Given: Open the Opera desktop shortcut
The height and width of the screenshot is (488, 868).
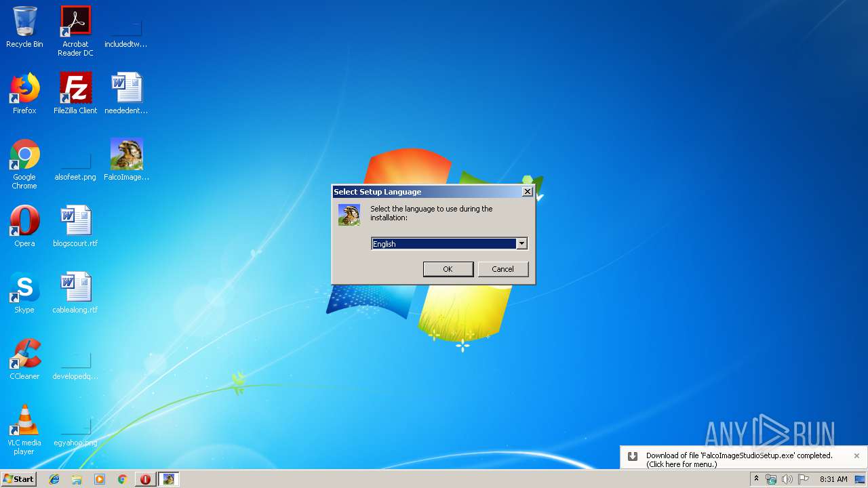Looking at the screenshot, I should pyautogui.click(x=24, y=226).
